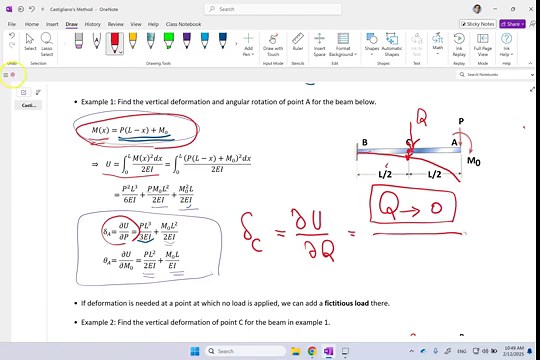Click the ENG language indicator
540x360 pixels.
461,351
